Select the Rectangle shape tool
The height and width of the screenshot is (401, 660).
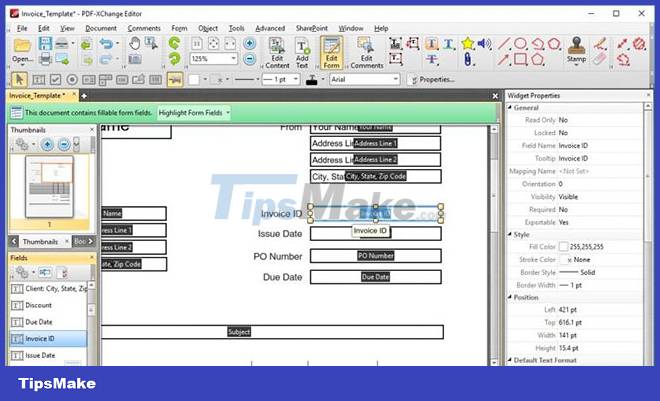(x=521, y=59)
